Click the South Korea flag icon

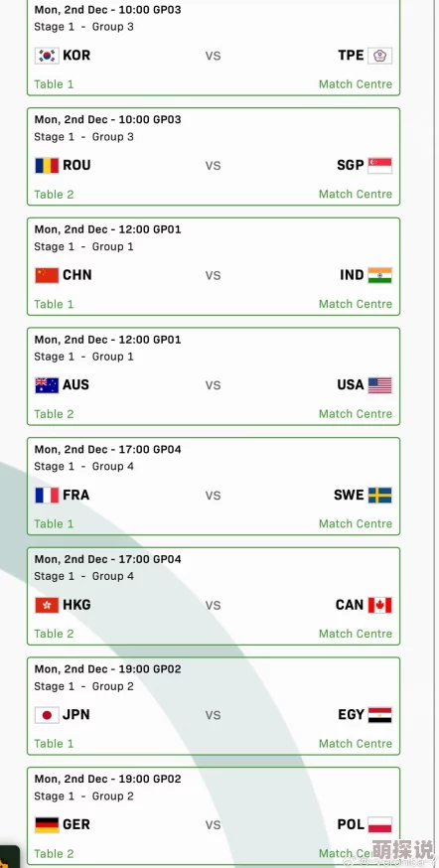pos(47,56)
